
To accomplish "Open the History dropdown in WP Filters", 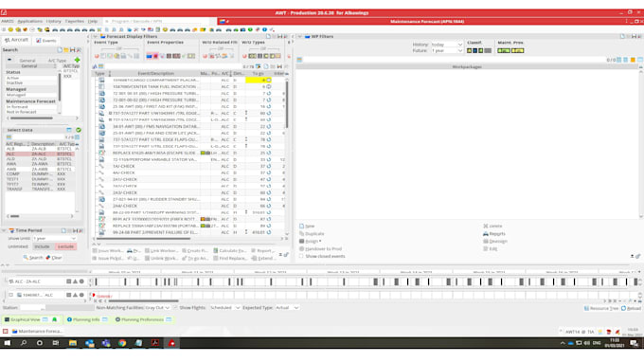I will click(x=447, y=45).
